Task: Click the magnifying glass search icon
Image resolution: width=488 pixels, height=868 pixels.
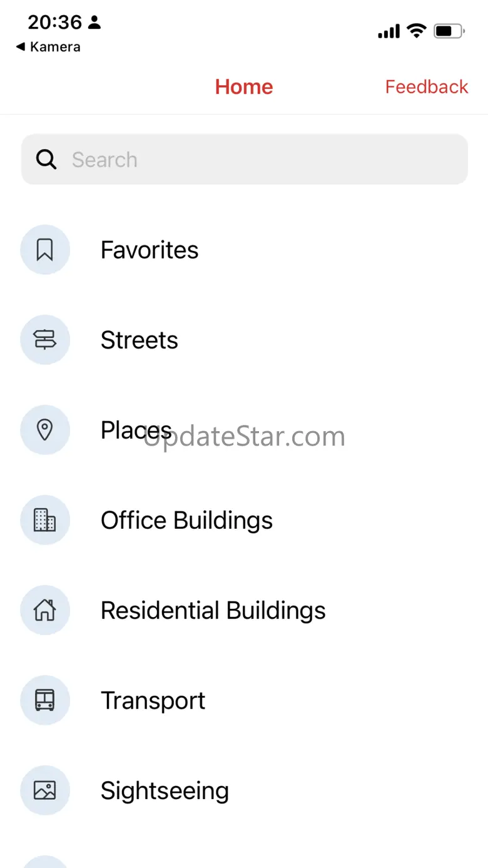Action: (x=46, y=160)
